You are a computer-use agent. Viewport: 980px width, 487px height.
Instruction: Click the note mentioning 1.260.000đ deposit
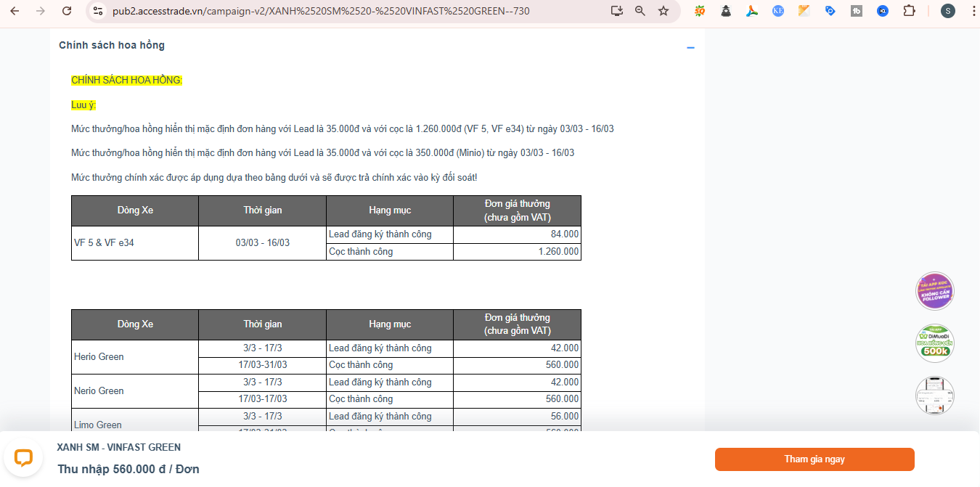pyautogui.click(x=343, y=128)
